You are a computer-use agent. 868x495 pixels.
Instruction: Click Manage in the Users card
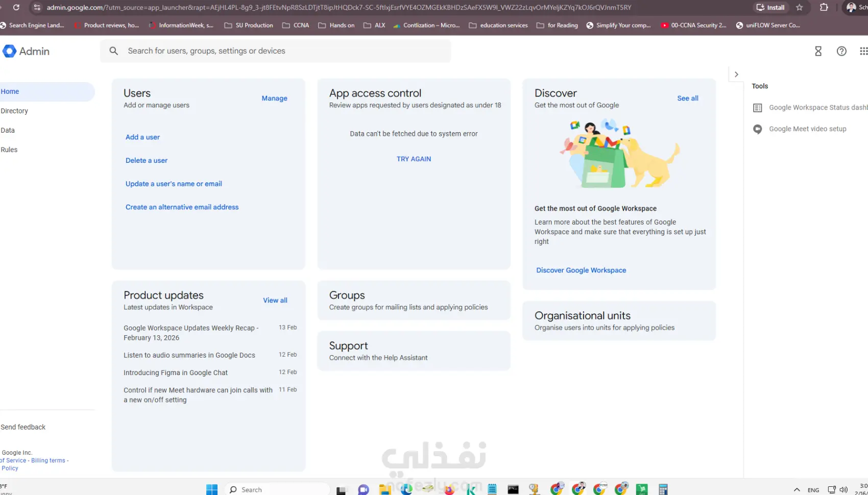(274, 98)
